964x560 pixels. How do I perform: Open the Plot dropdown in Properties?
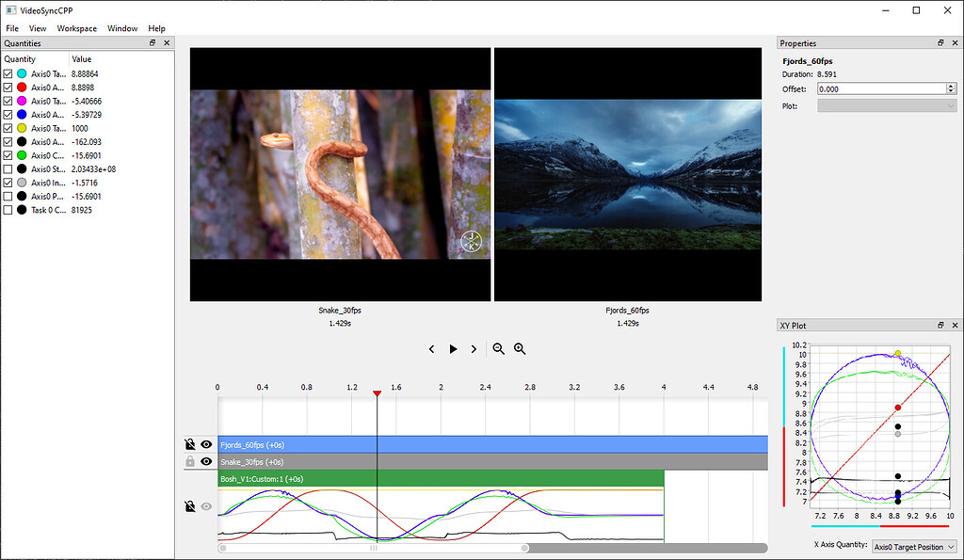pyautogui.click(x=885, y=104)
